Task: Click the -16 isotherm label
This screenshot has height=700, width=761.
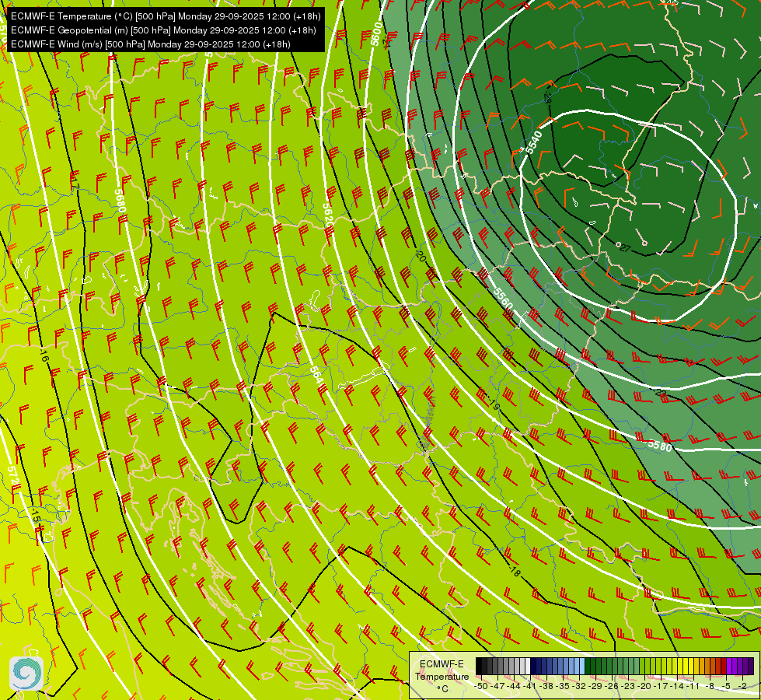Action: 44,355
